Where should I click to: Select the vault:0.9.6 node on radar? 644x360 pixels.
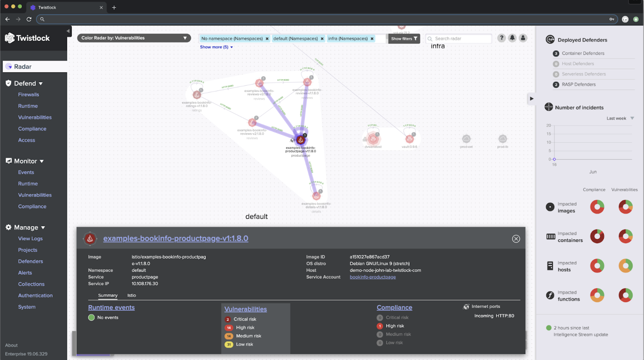pos(409,139)
